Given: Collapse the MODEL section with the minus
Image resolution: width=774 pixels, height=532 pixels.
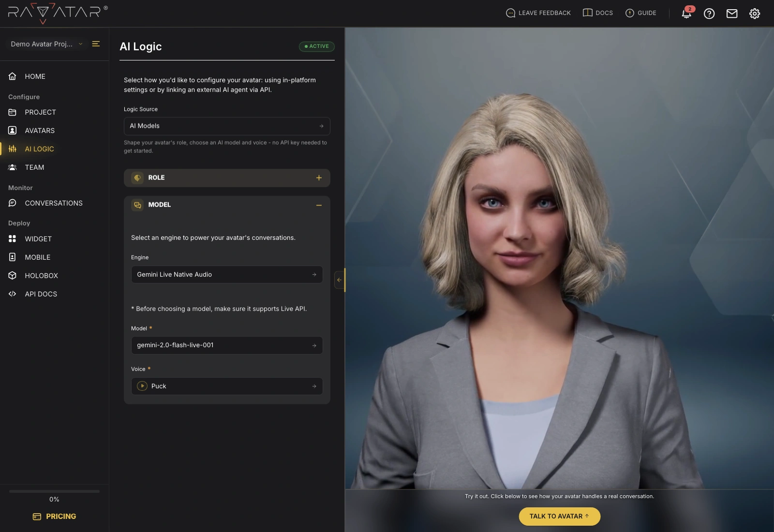Looking at the screenshot, I should (x=319, y=205).
